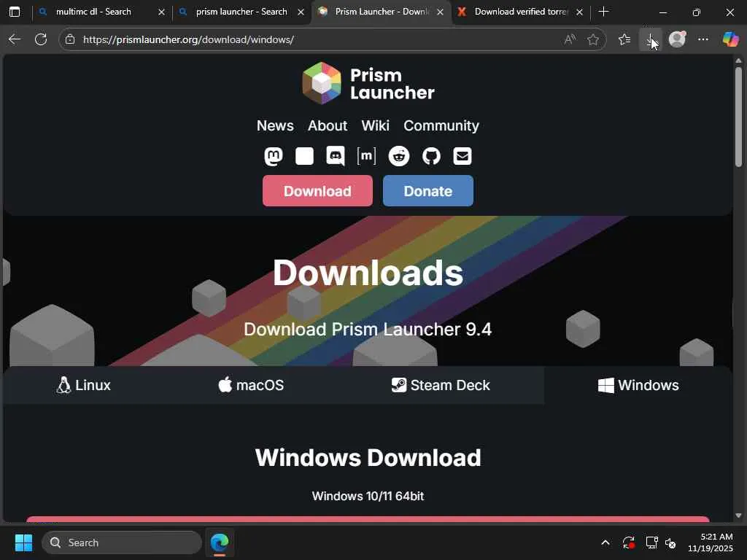Close the Download verified torrent tab
This screenshot has height=560, width=747.
580,12
